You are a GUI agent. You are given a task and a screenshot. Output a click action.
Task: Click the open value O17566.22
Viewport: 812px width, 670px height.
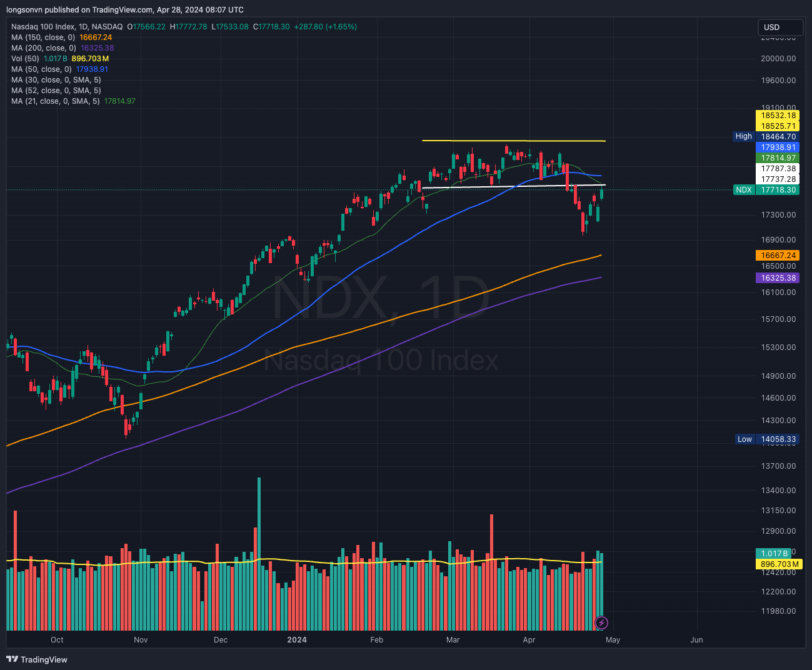click(146, 27)
